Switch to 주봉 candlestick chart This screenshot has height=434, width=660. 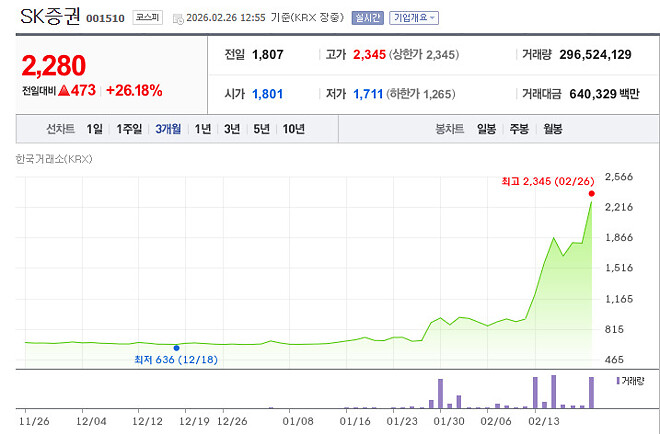(519, 129)
